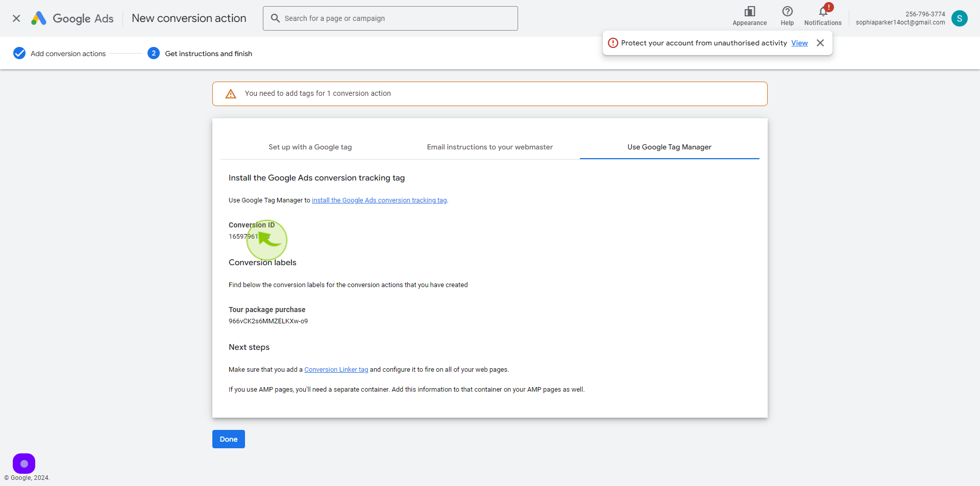Click the New conversion action title
This screenshot has width=980, height=486.
coord(189,18)
